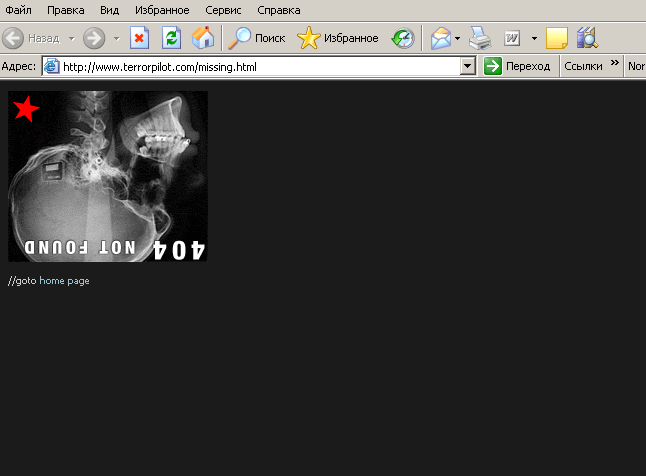Go to the browser Home page icon
Image resolution: width=646 pixels, height=476 pixels.
click(x=202, y=38)
